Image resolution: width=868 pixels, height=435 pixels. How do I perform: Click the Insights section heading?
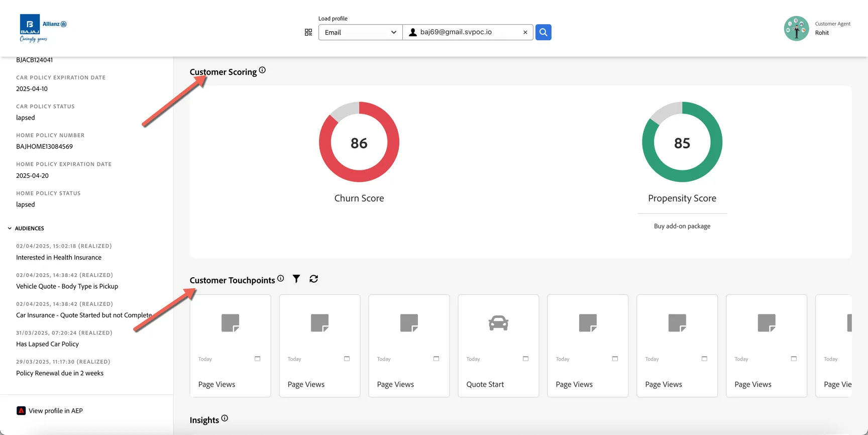pyautogui.click(x=204, y=420)
